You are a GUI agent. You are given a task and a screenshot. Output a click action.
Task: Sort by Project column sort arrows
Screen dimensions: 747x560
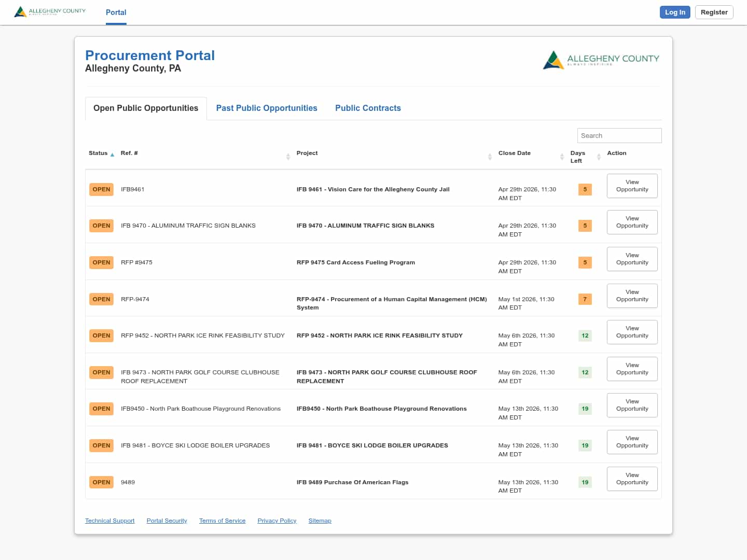(x=490, y=157)
